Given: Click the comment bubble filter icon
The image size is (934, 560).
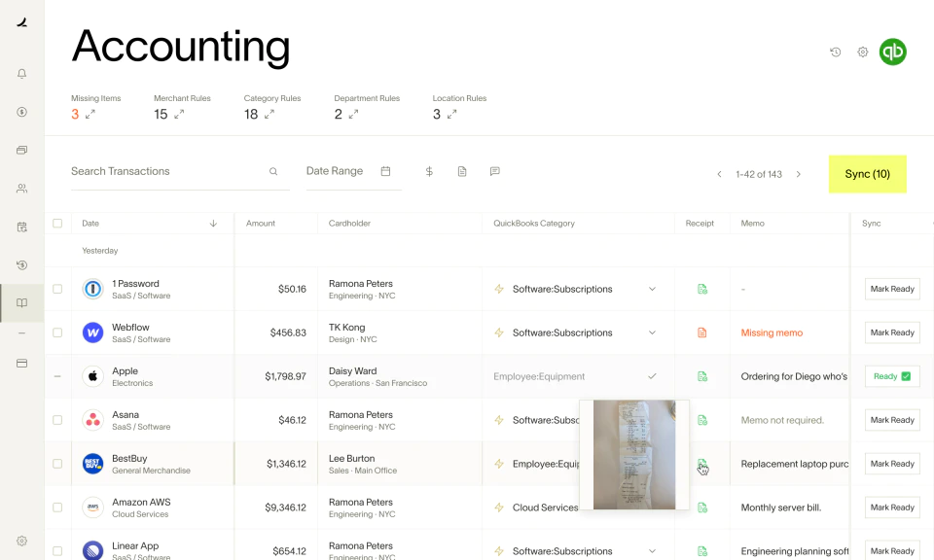Looking at the screenshot, I should coord(494,171).
